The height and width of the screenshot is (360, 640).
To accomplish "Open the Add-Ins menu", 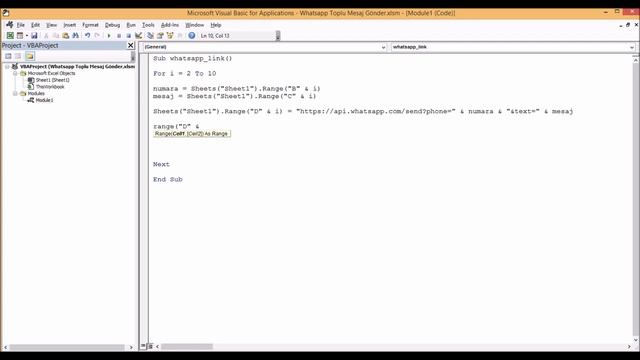I will click(x=170, y=25).
